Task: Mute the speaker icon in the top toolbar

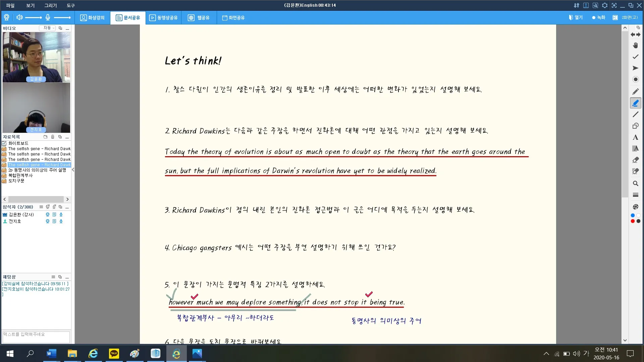Action: [19, 17]
